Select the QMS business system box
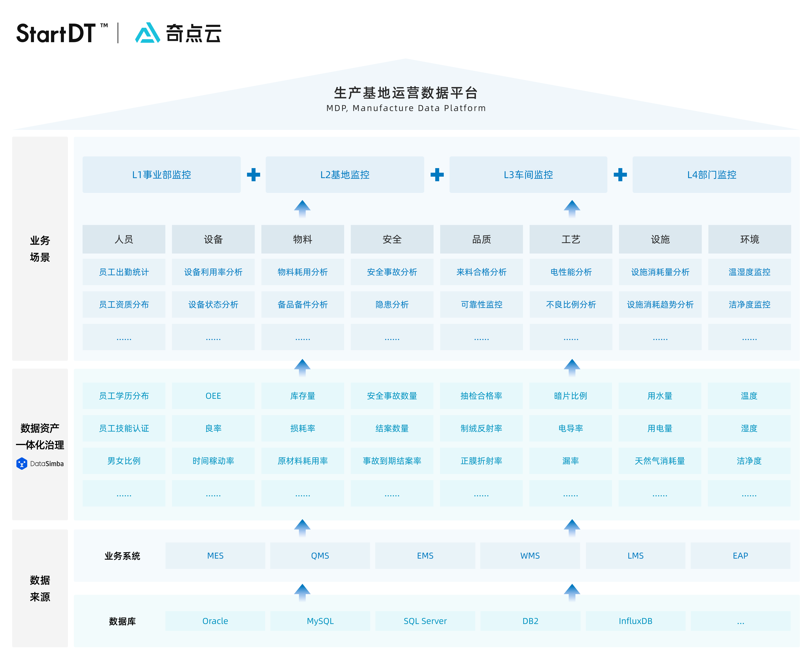812x657 pixels. pyautogui.click(x=320, y=555)
